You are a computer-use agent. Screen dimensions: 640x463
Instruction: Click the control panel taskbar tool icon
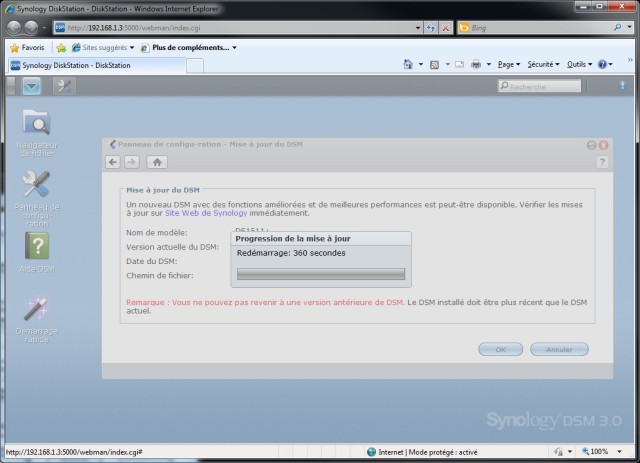tap(64, 86)
